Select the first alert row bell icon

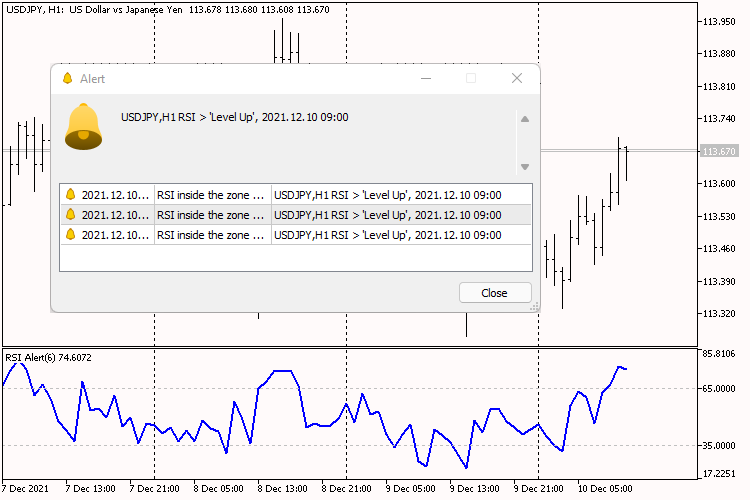[70, 194]
